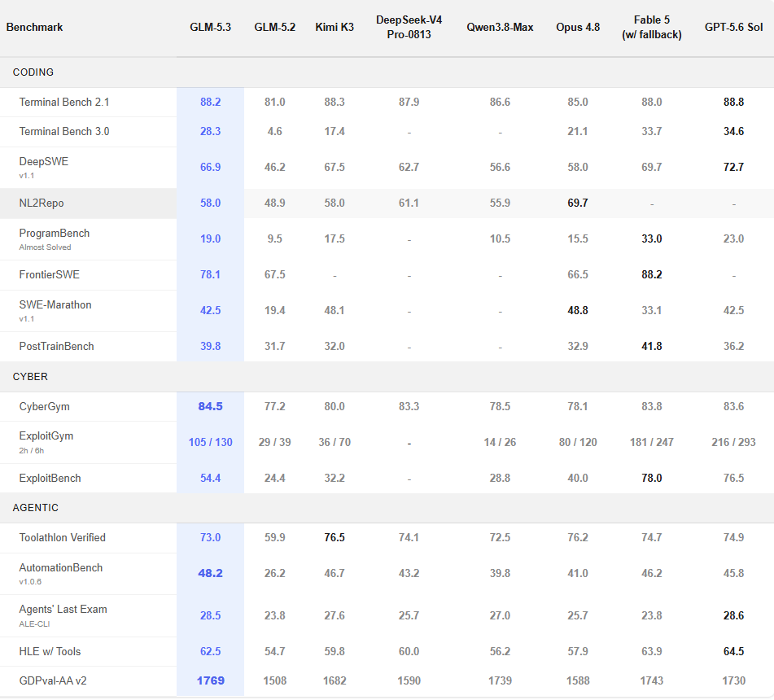Click the Kimi K3 column header
774x700 pixels.
[x=335, y=27]
